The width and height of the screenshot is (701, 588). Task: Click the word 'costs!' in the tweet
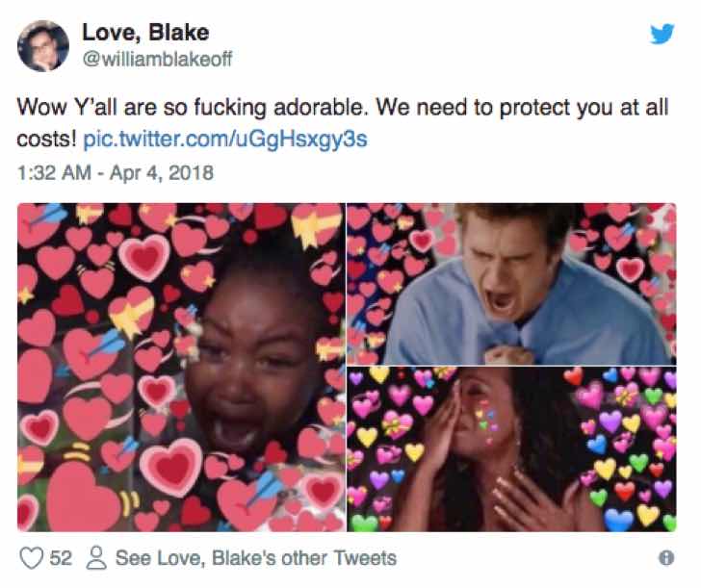pyautogui.click(x=46, y=139)
